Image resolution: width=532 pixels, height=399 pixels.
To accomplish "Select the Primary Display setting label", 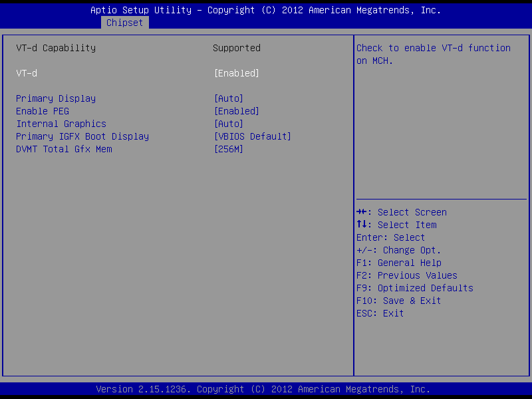I will [x=56, y=98].
